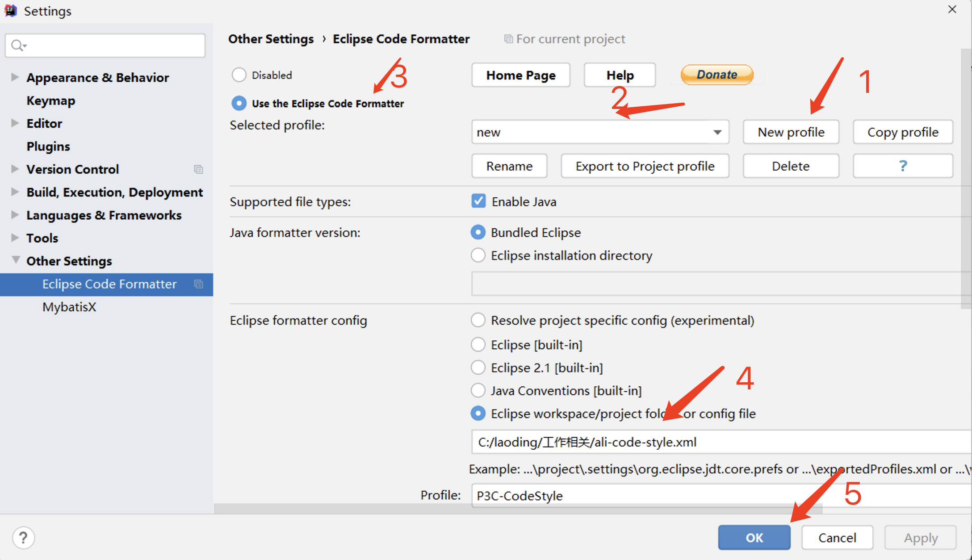This screenshot has width=972, height=560.
Task: Click project-level icon beside Eclipse Code Formatter
Action: [198, 284]
